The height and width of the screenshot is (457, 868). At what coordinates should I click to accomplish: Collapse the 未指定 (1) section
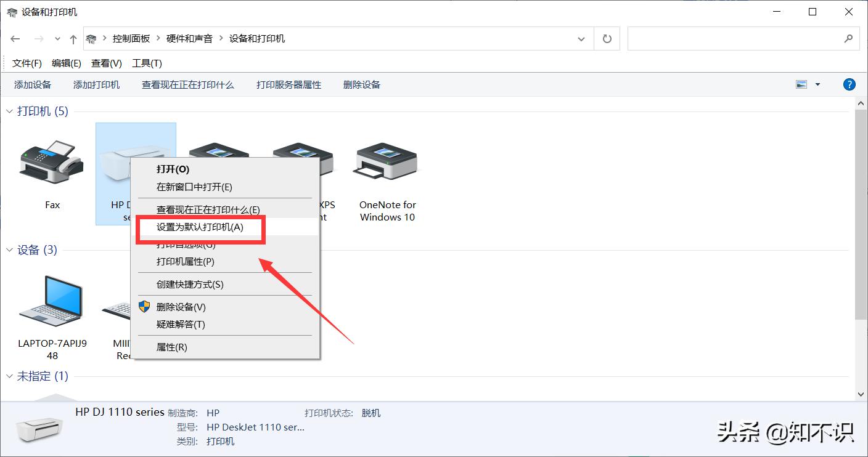point(9,376)
